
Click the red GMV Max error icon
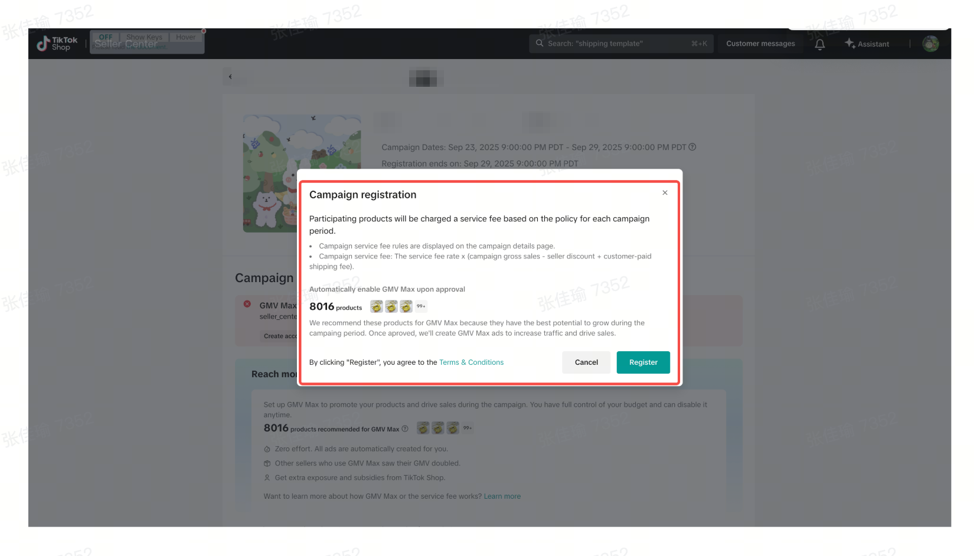coord(247,304)
